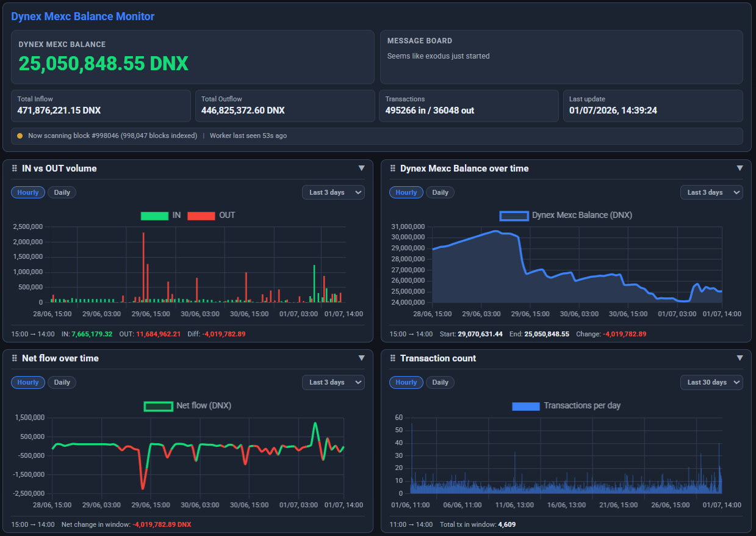Click the IN total 7,665,179.32
Image resolution: width=756 pixels, height=536 pixels.
pyautogui.click(x=92, y=334)
